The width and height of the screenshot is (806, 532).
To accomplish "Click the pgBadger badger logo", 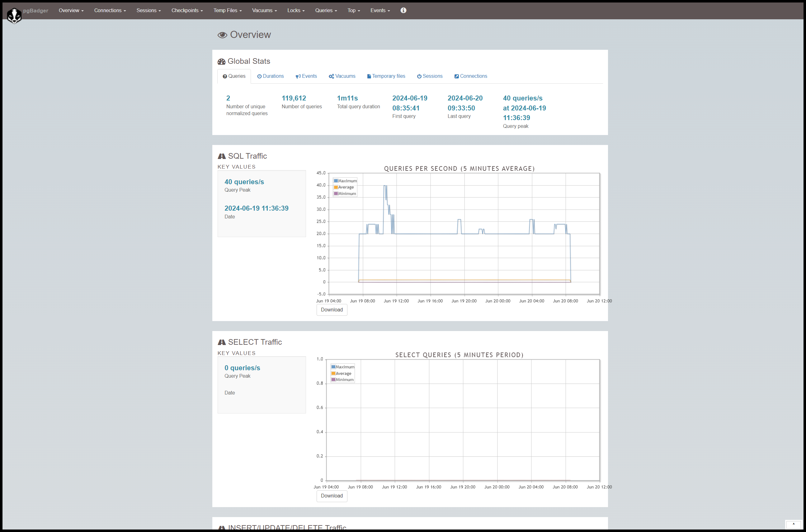I will (x=14, y=16).
